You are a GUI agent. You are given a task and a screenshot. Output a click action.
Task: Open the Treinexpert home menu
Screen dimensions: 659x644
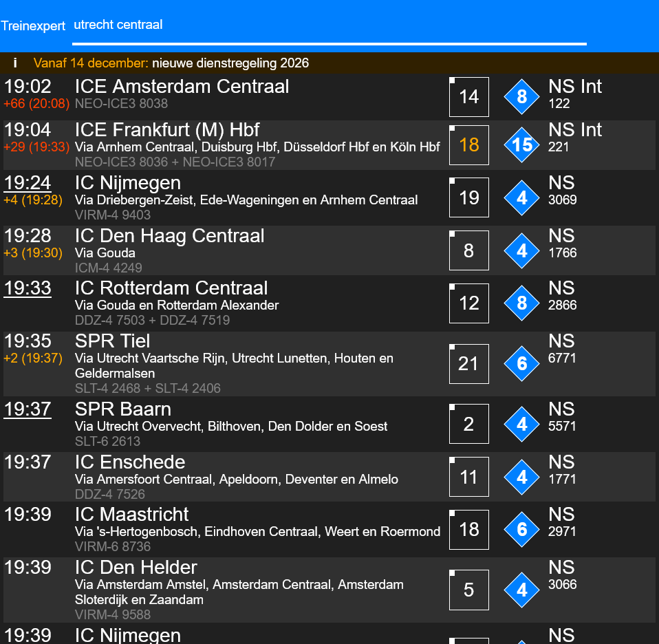click(x=33, y=26)
